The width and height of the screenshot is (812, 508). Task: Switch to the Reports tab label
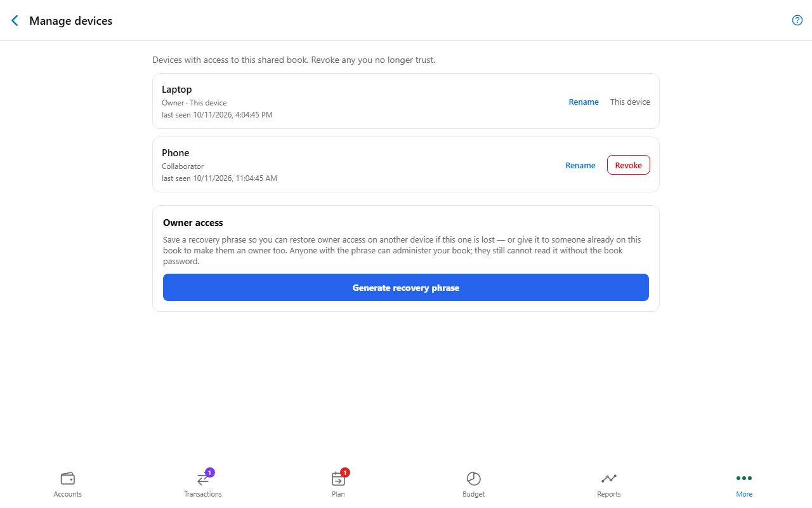(x=609, y=494)
